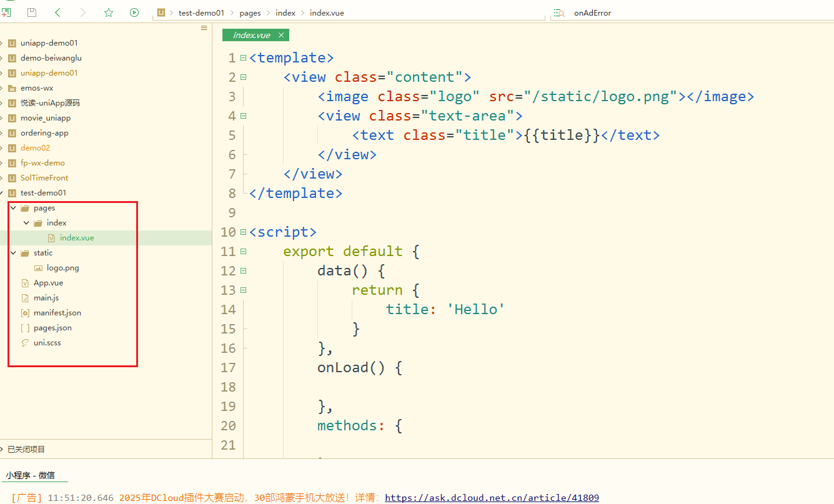Expand the 已关闭项目 section

pyautogui.click(x=2, y=449)
